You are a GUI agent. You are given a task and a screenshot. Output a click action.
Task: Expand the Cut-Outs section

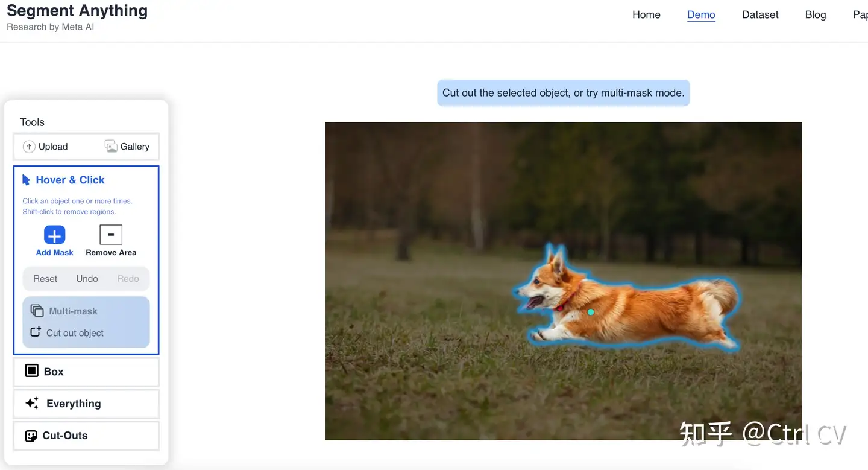86,436
